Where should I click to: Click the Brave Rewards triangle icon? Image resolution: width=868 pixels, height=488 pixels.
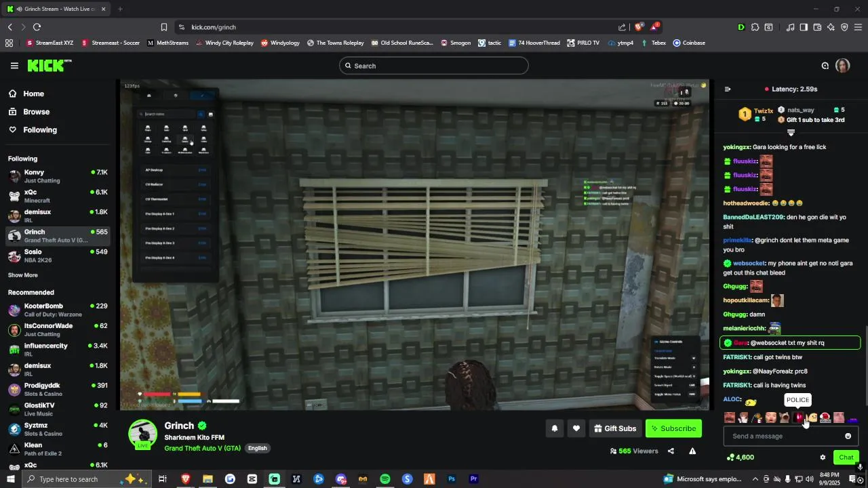pyautogui.click(x=654, y=27)
